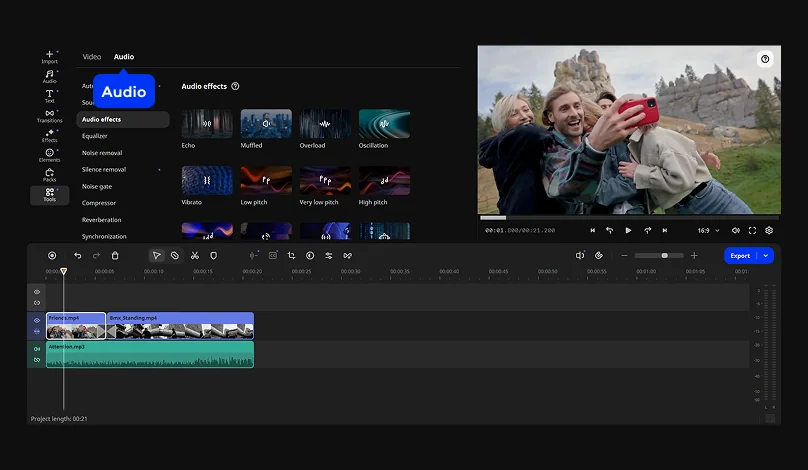The height and width of the screenshot is (470, 808).
Task: Open preview settings gear icon
Action: coord(769,230)
